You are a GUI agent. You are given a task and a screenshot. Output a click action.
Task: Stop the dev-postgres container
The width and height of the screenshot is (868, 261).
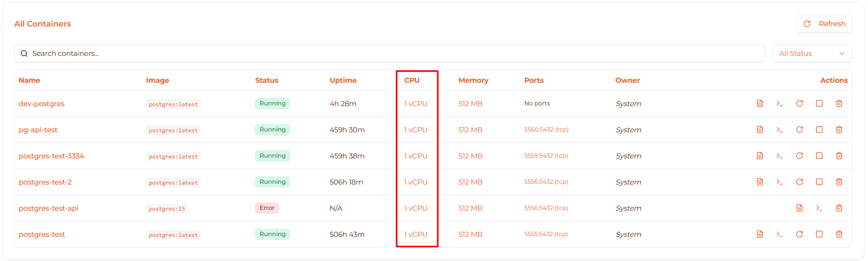coord(819,103)
